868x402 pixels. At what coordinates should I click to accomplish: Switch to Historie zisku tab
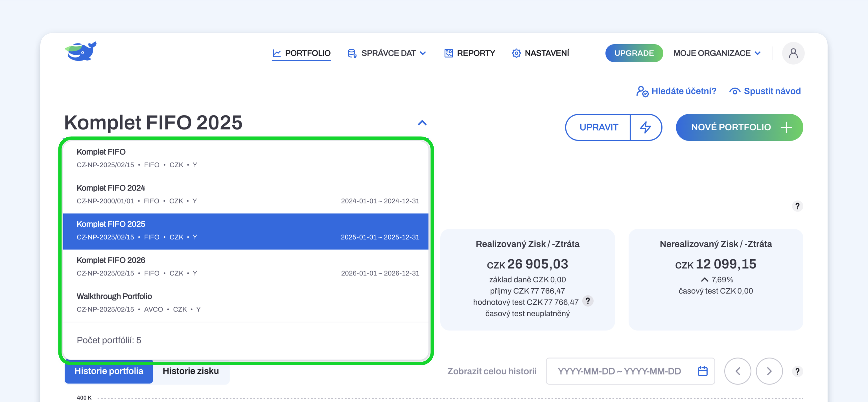tap(191, 371)
